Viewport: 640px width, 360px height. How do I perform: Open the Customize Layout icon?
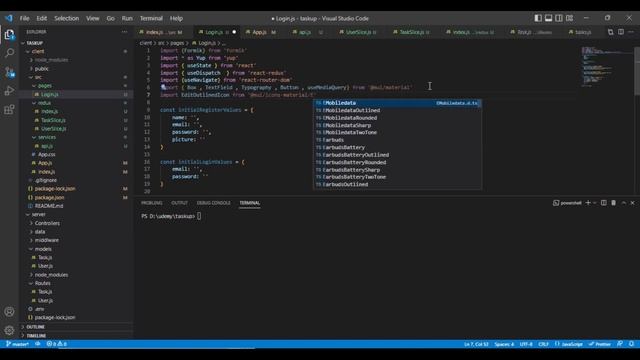(569, 18)
